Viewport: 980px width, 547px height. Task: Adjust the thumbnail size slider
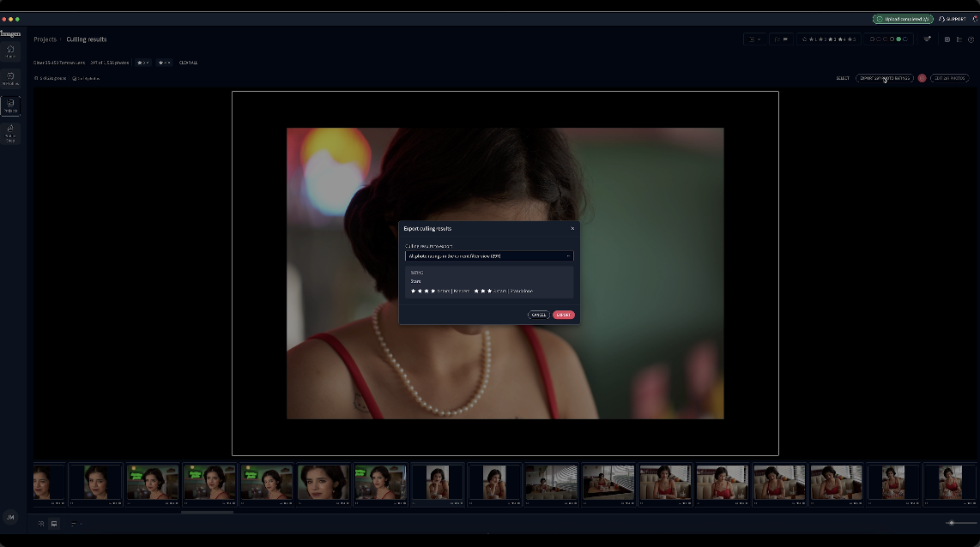coord(951,523)
